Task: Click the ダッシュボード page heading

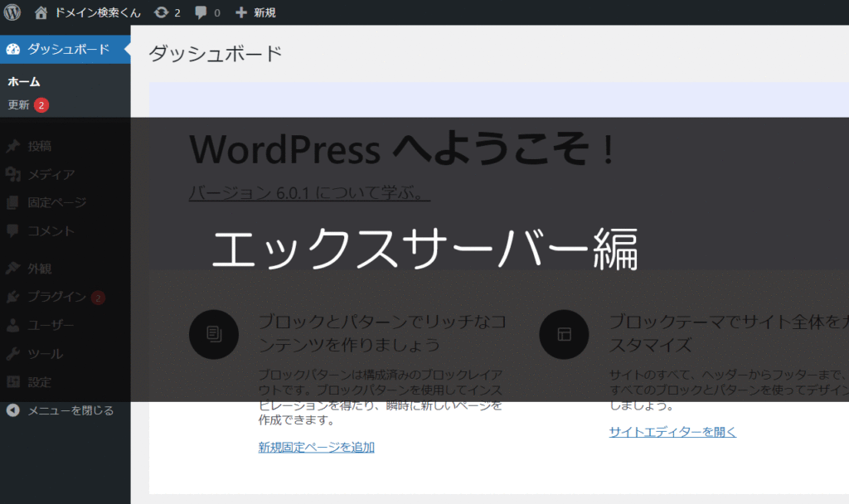Action: [216, 54]
